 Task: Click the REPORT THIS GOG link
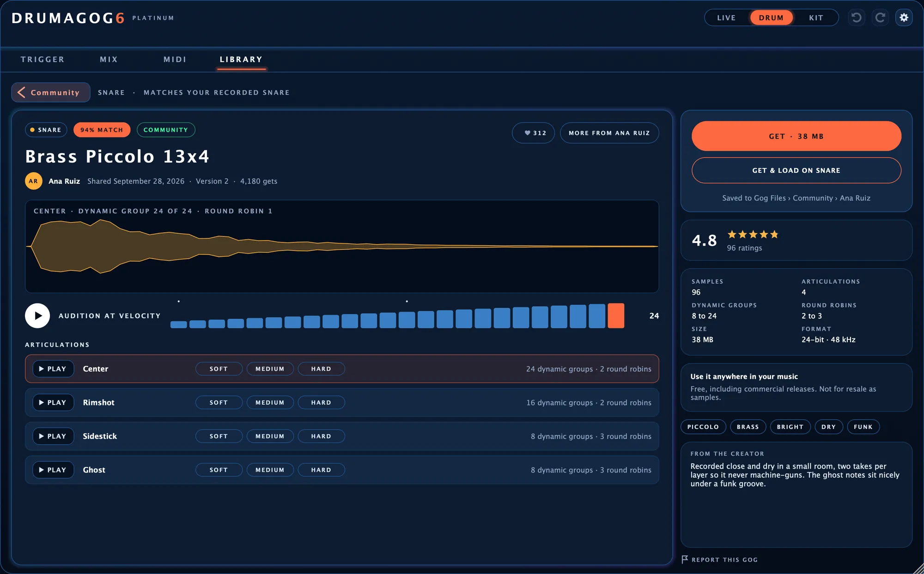(x=724, y=560)
